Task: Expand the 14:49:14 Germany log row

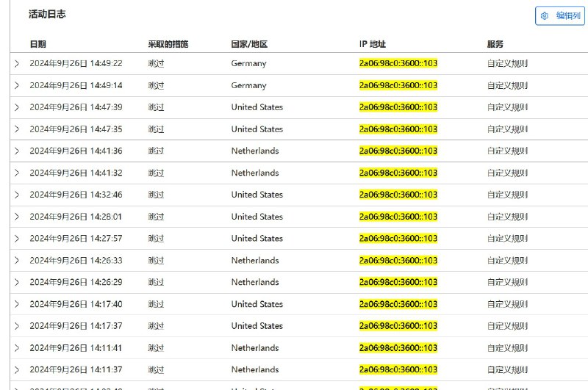Action: click(17, 85)
